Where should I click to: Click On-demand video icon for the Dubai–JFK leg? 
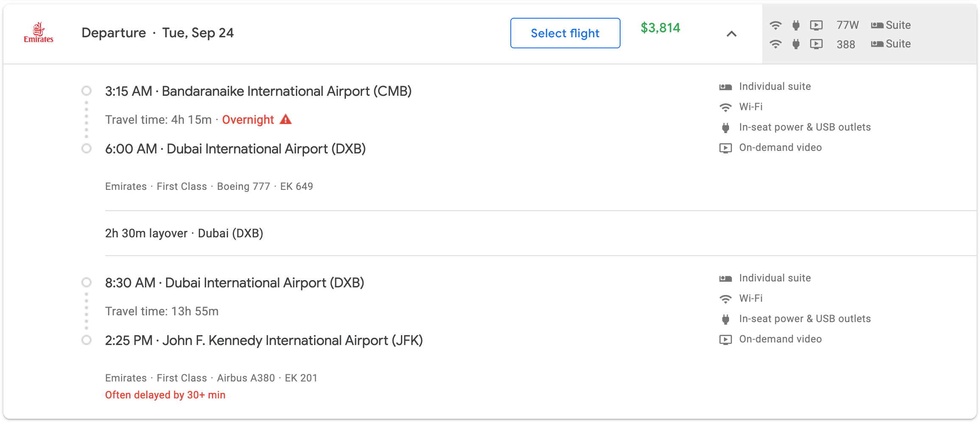pos(725,340)
